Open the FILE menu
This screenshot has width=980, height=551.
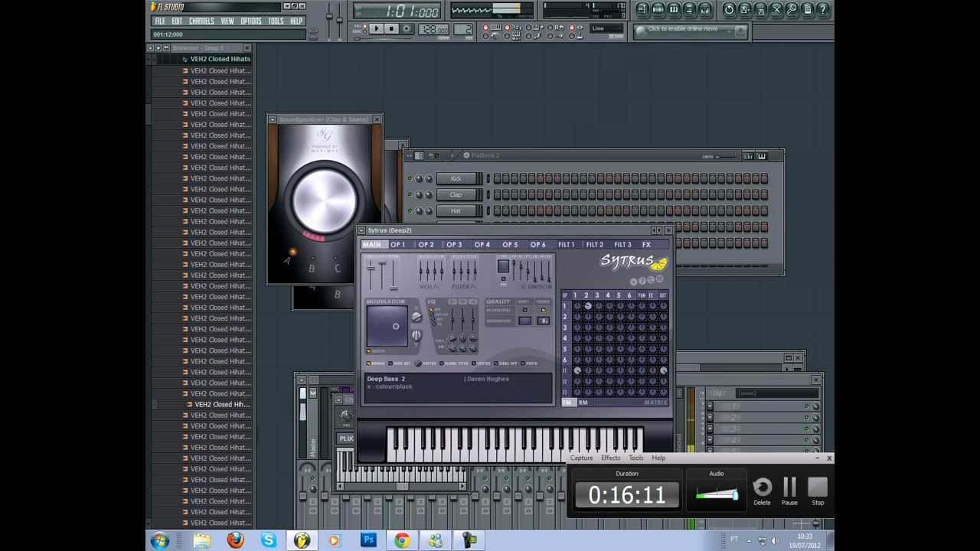click(160, 21)
